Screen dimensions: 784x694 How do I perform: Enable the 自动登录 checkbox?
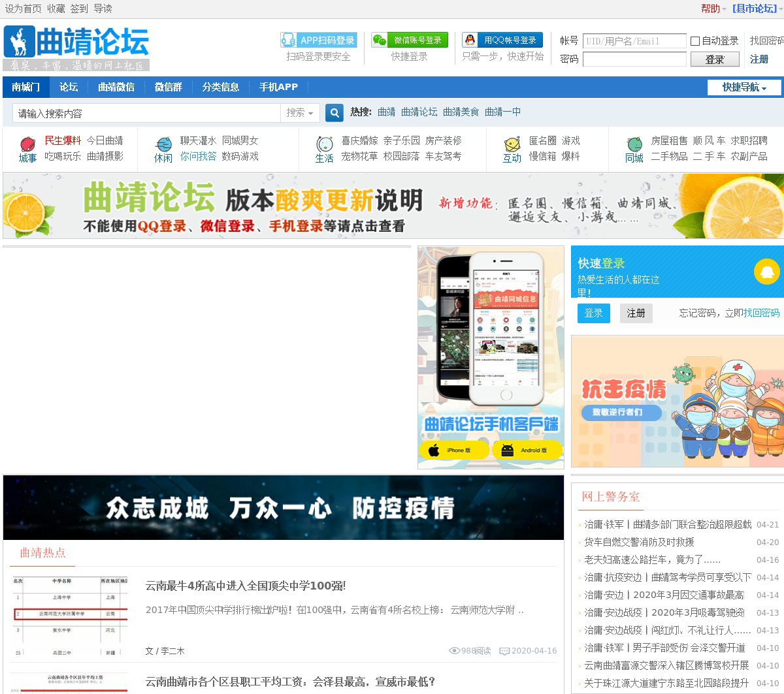tap(695, 41)
